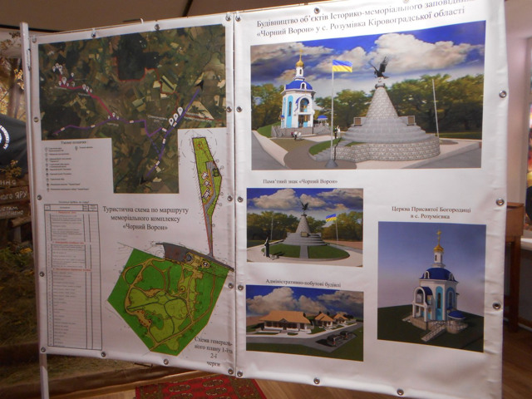
Task: Click the 'Пам'ятний знак «Чорний Ворон»' caption
Action: [304, 180]
